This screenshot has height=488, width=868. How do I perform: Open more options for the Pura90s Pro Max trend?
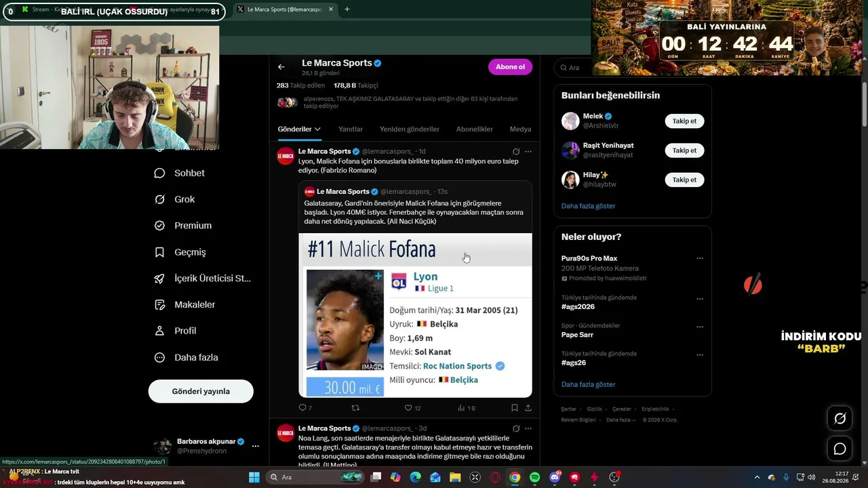click(x=700, y=258)
